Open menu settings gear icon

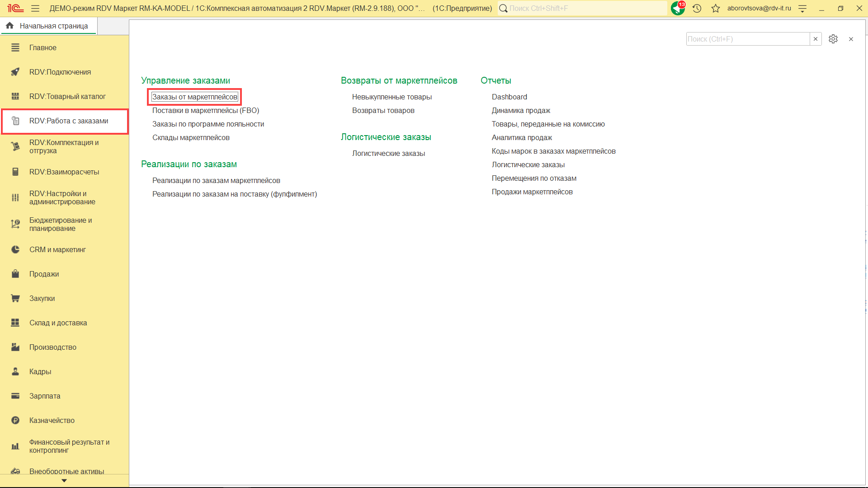833,39
